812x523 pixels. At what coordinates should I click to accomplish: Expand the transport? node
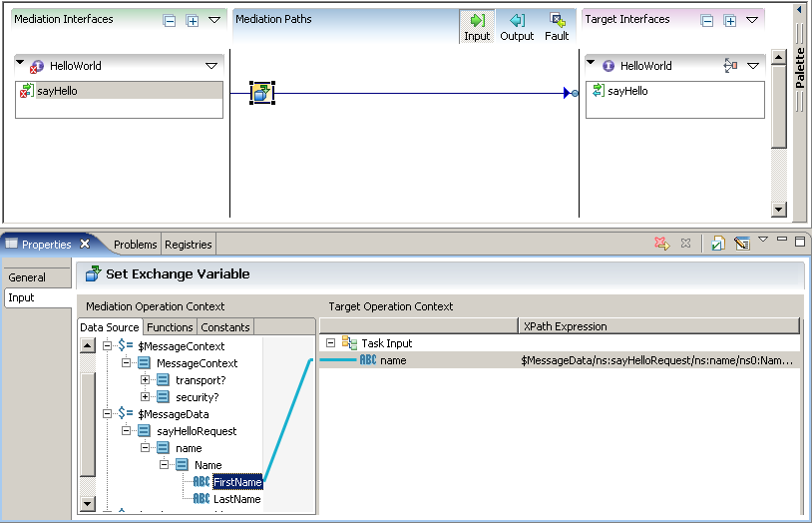click(x=145, y=380)
